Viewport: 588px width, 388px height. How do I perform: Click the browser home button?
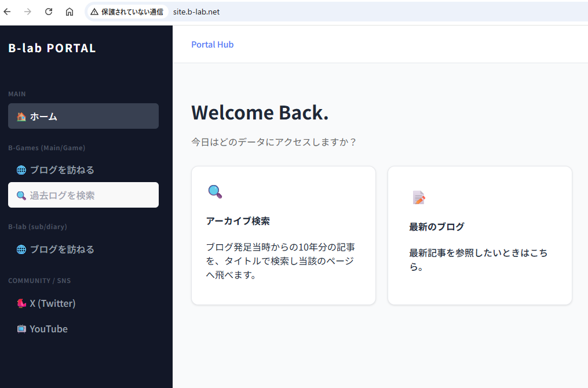point(70,12)
